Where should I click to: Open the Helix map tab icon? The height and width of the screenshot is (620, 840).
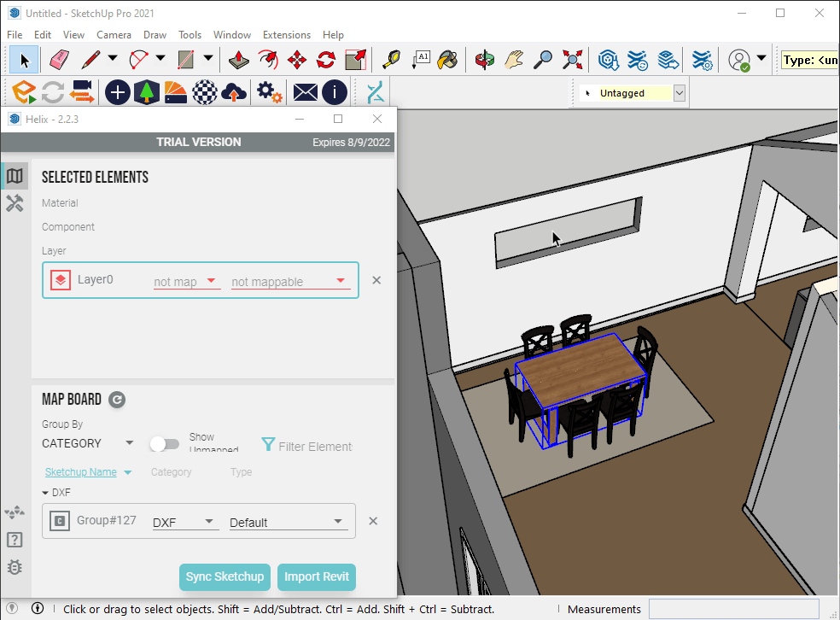coord(15,176)
